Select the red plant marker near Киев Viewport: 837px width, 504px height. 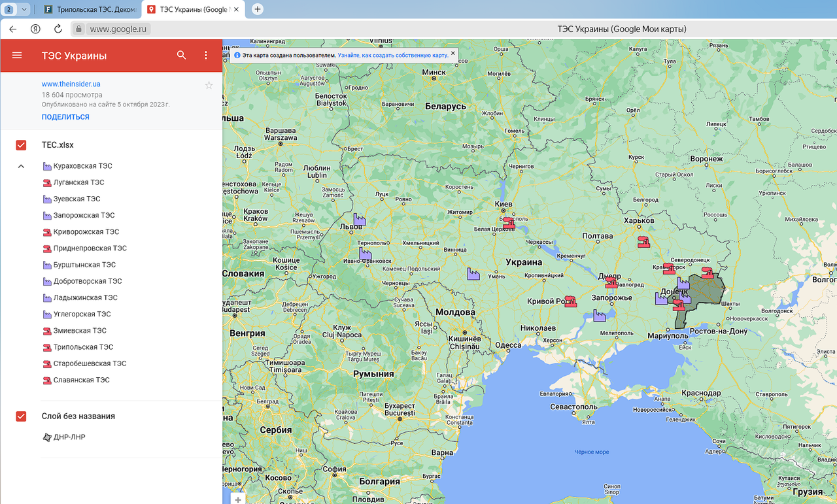coord(509,223)
